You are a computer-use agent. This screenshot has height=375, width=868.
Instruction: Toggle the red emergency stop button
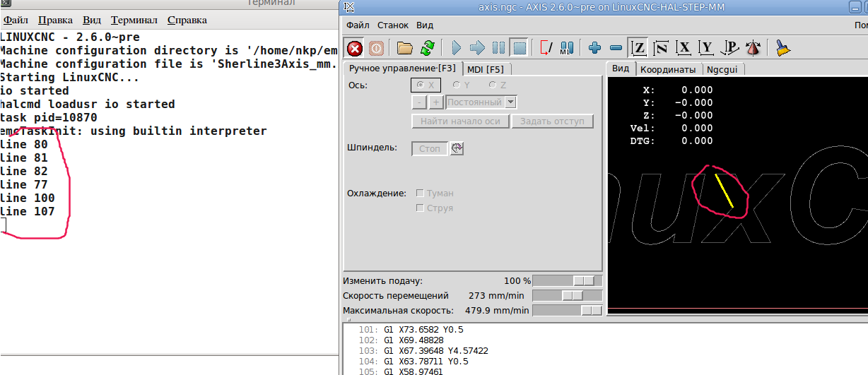coord(355,48)
